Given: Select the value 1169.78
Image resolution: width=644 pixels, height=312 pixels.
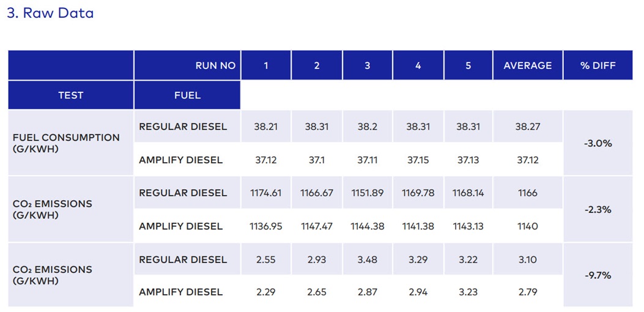Looking at the screenshot, I should coord(418,192).
